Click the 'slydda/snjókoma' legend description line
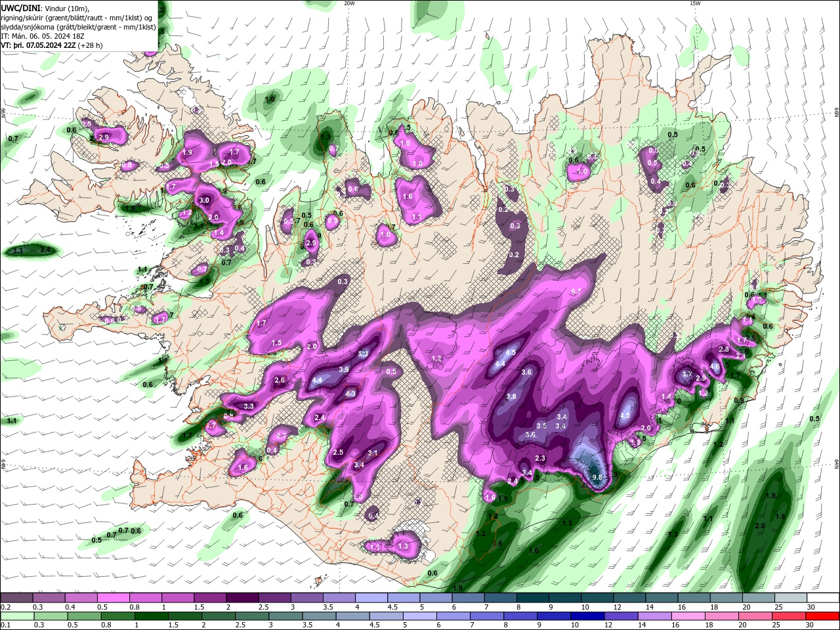Viewport: 840px width, 630px height. click(x=78, y=27)
